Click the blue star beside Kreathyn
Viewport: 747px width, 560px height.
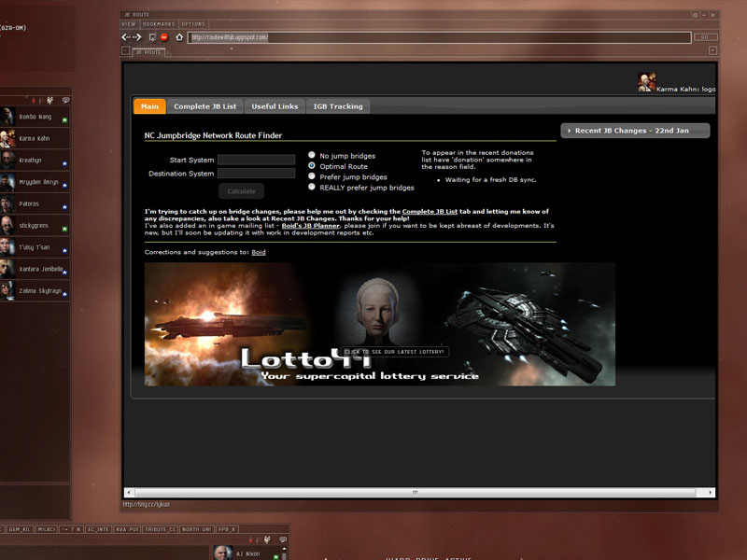coord(64,164)
